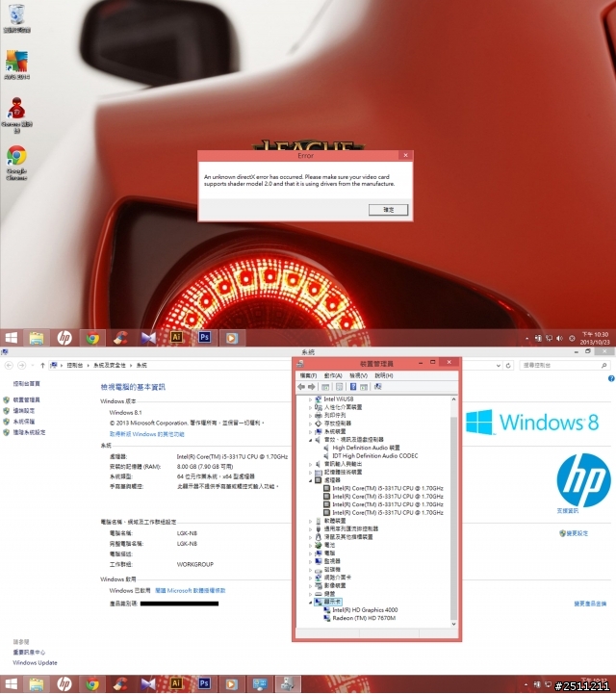The height and width of the screenshot is (694, 616).
Task: Open the 裝置管理員 link in the System sidebar
Action: pos(27,400)
